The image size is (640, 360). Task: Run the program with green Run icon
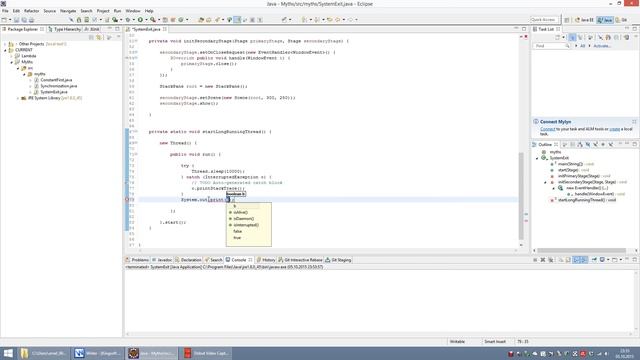pyautogui.click(x=140, y=20)
